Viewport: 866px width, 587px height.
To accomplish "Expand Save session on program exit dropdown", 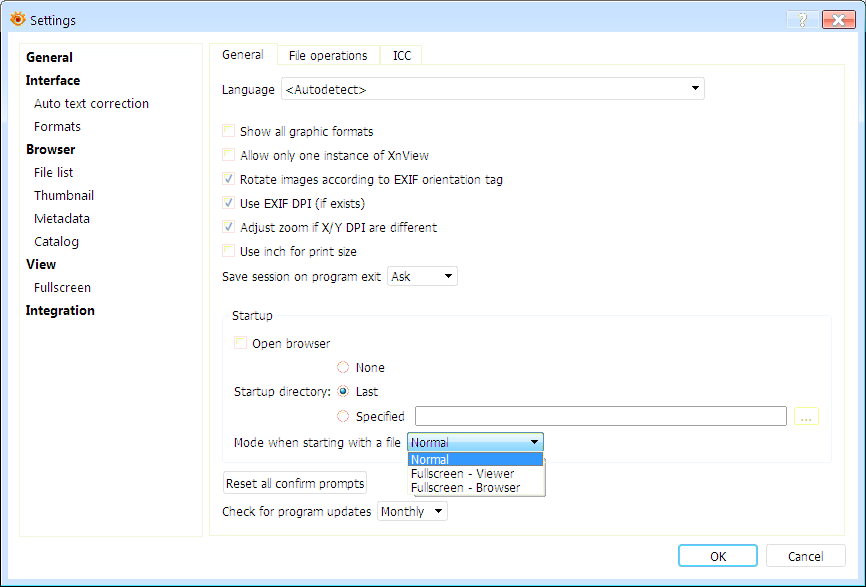I will [422, 276].
